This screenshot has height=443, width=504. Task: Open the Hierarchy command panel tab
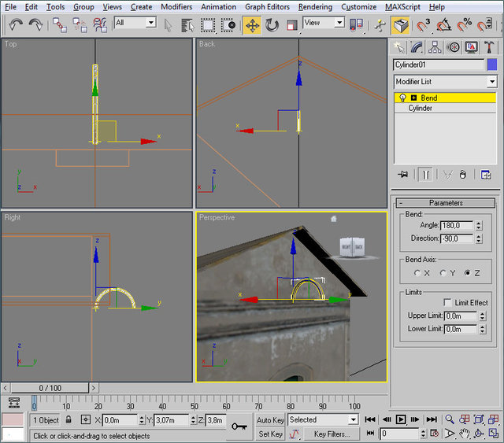coord(436,47)
